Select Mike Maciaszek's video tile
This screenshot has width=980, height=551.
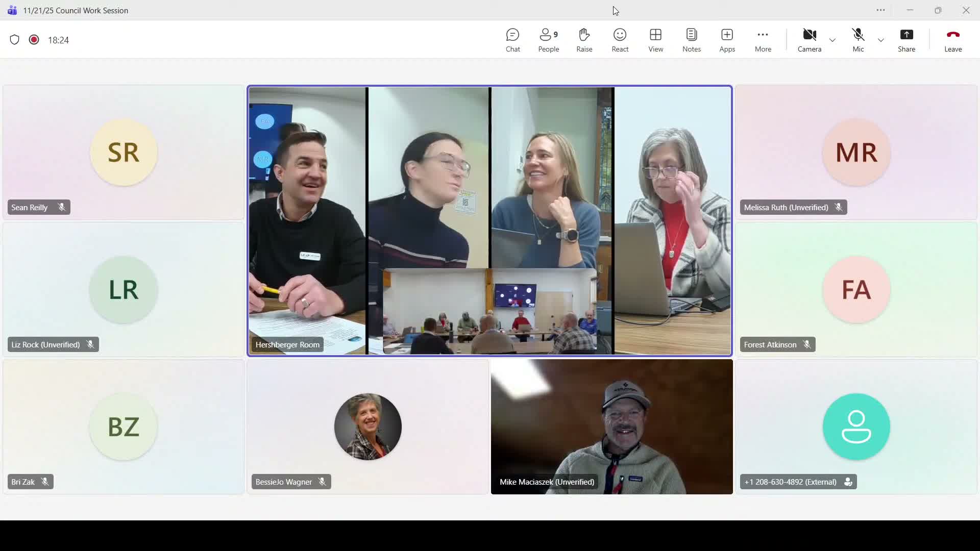611,427
